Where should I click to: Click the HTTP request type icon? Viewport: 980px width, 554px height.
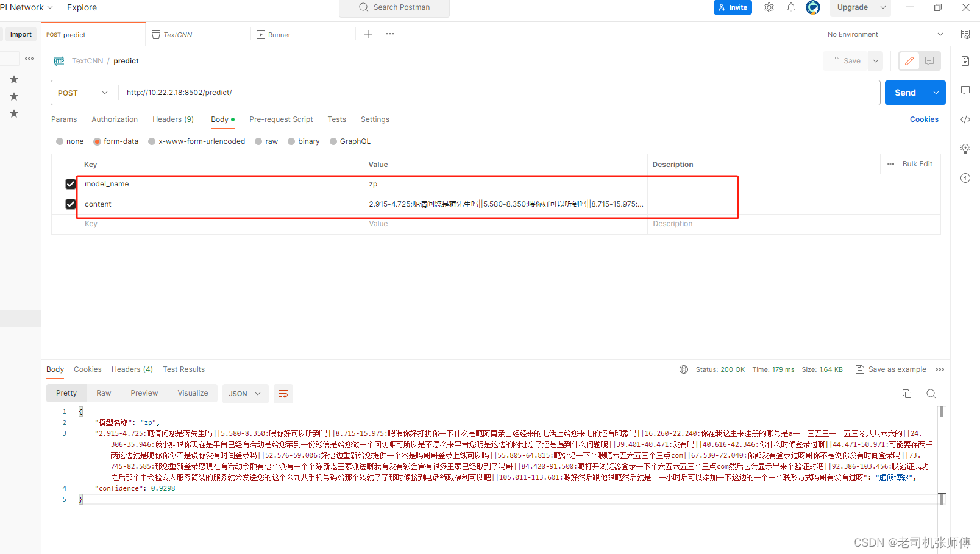tap(59, 61)
